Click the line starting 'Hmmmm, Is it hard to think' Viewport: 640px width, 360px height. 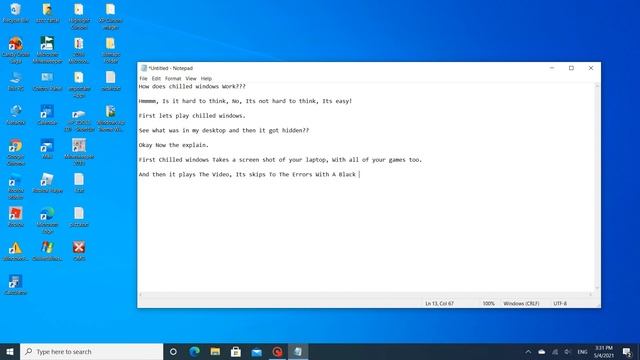245,101
